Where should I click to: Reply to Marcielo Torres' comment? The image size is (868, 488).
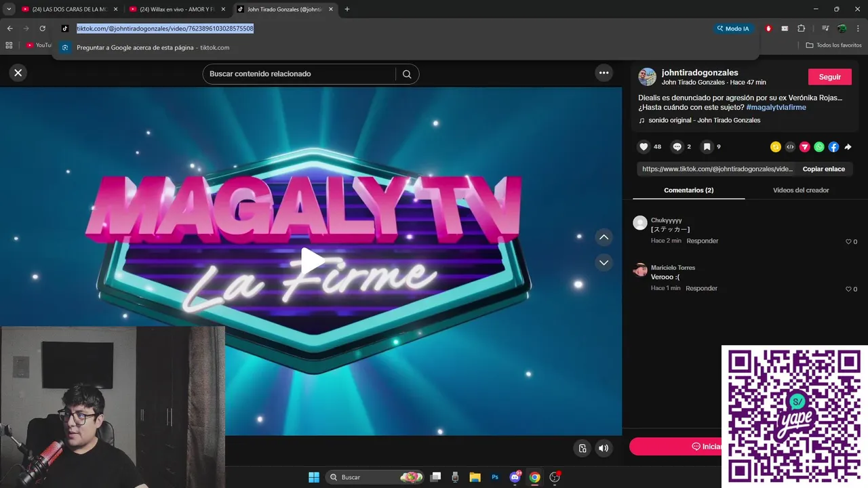[701, 288]
